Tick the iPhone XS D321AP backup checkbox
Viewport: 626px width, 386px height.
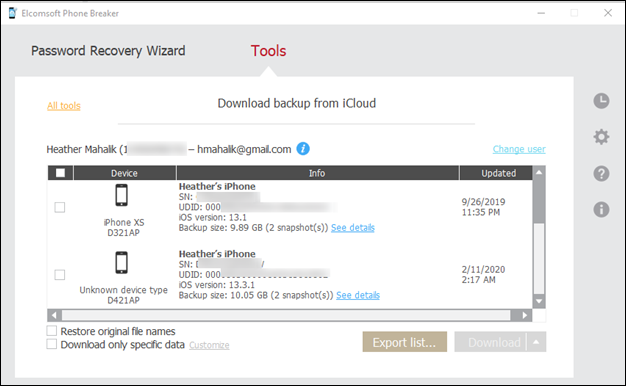point(60,207)
